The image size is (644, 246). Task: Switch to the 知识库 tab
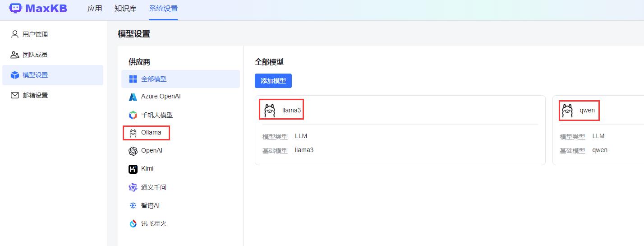(x=125, y=9)
